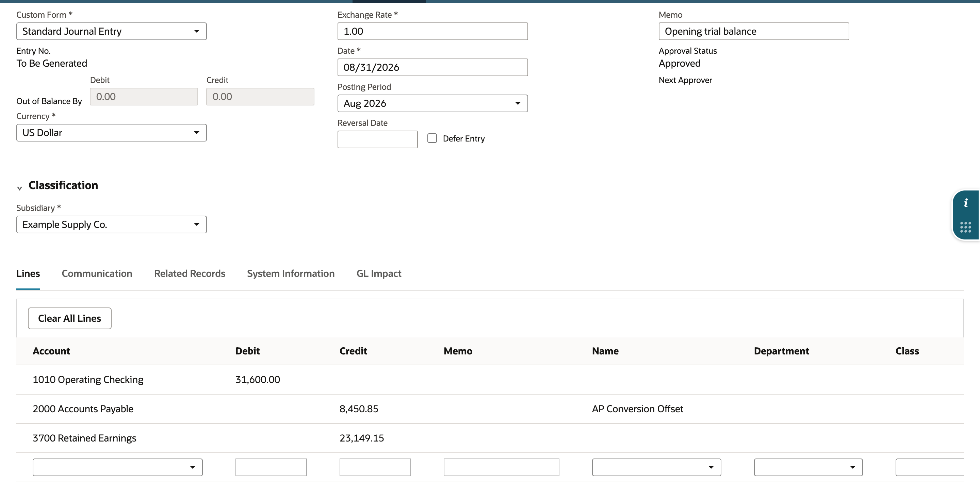Viewport: 980px width, 483px height.
Task: Click the 23,149.15 credit amount
Action: click(x=362, y=438)
